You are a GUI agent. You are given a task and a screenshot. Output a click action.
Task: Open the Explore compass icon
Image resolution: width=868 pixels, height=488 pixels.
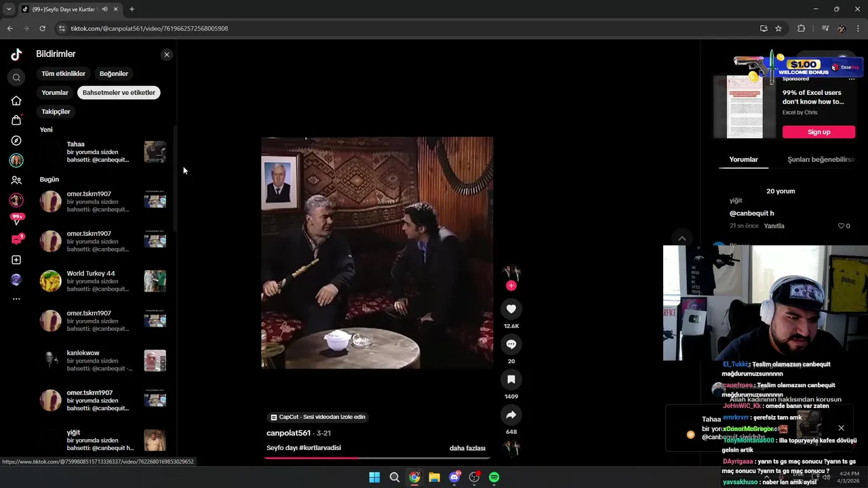click(x=16, y=140)
